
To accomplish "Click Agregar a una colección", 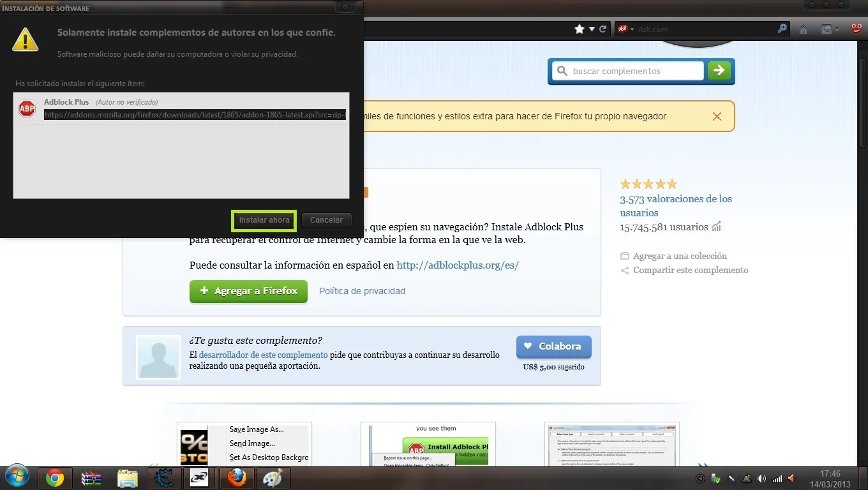I will click(x=680, y=256).
